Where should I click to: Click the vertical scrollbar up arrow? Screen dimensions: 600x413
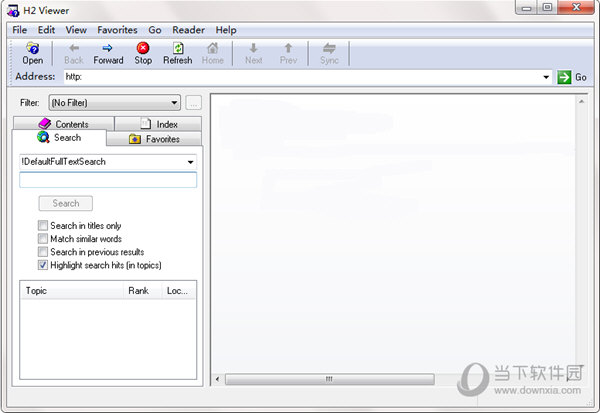(x=581, y=101)
